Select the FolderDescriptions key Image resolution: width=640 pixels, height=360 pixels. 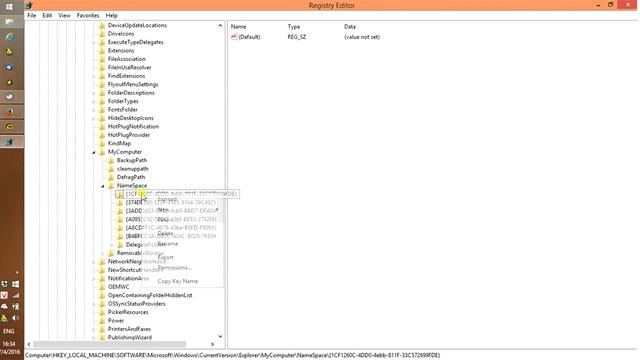(x=131, y=93)
